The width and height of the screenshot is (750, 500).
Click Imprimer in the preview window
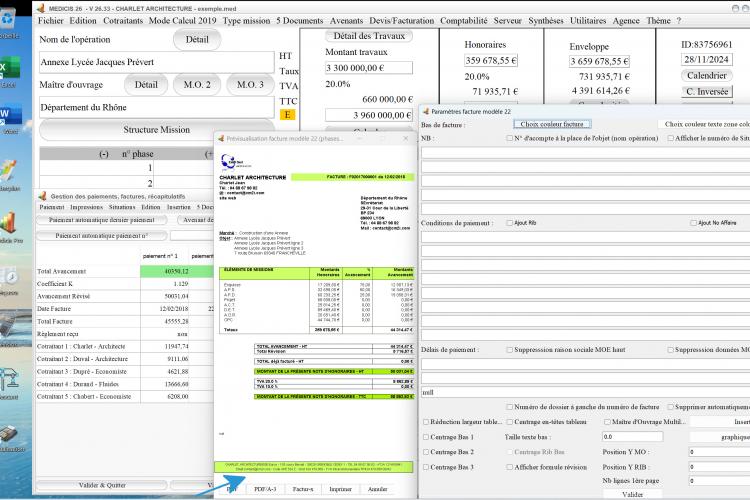point(340,489)
